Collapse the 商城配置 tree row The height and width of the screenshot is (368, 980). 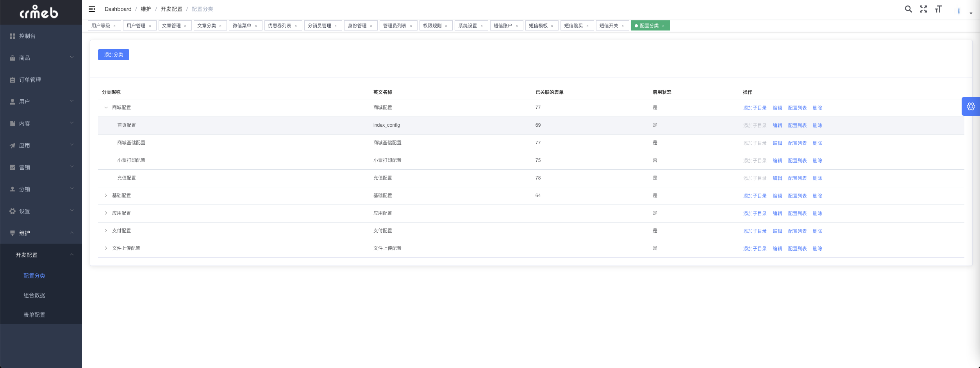(x=106, y=108)
